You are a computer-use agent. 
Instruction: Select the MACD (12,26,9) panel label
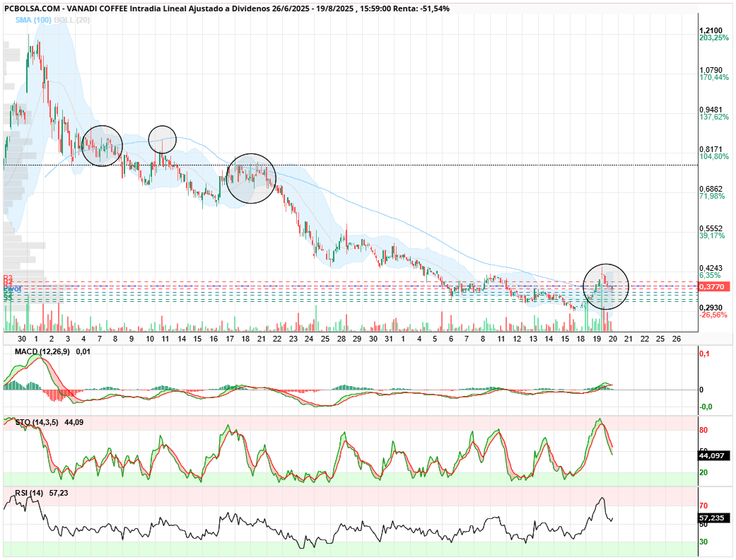pyautogui.click(x=42, y=351)
